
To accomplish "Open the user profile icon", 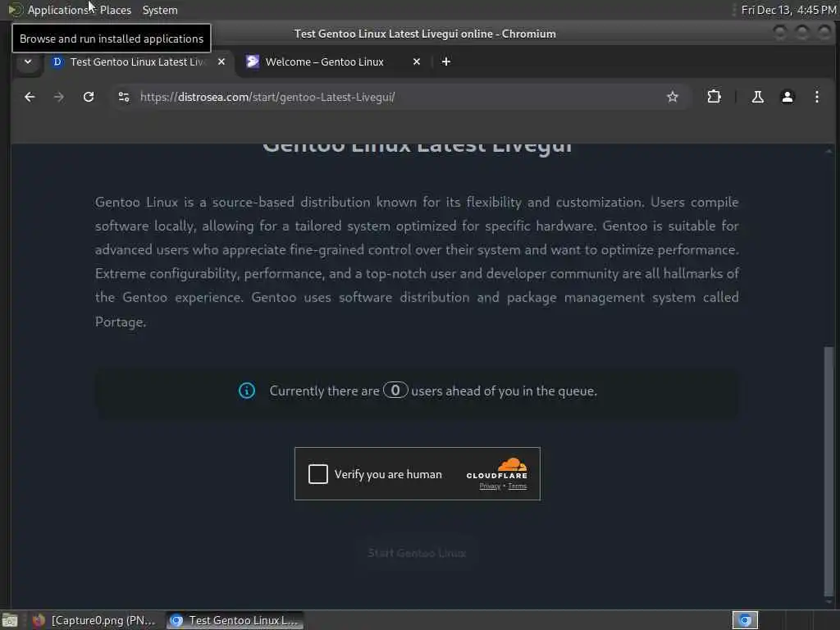I will (x=787, y=97).
